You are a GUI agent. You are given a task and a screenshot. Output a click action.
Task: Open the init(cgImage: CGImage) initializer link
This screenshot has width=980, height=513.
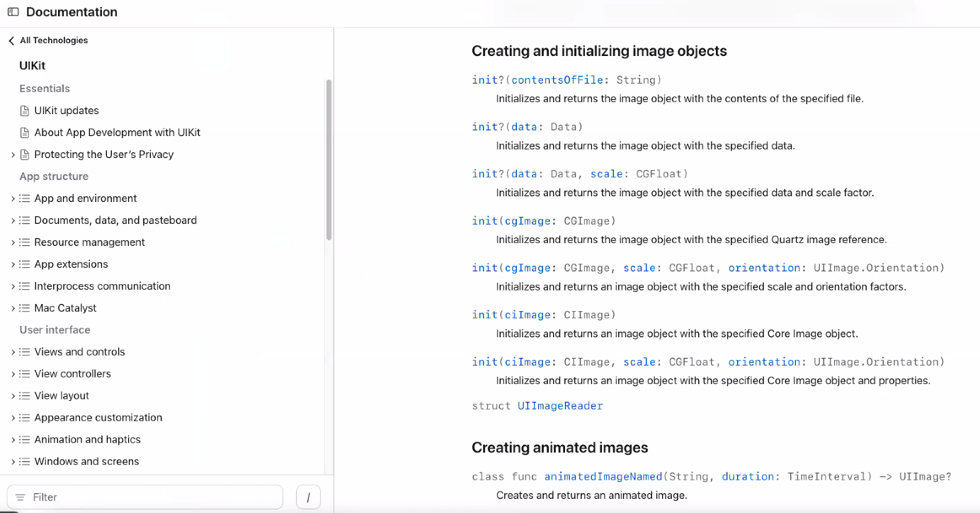pos(545,221)
